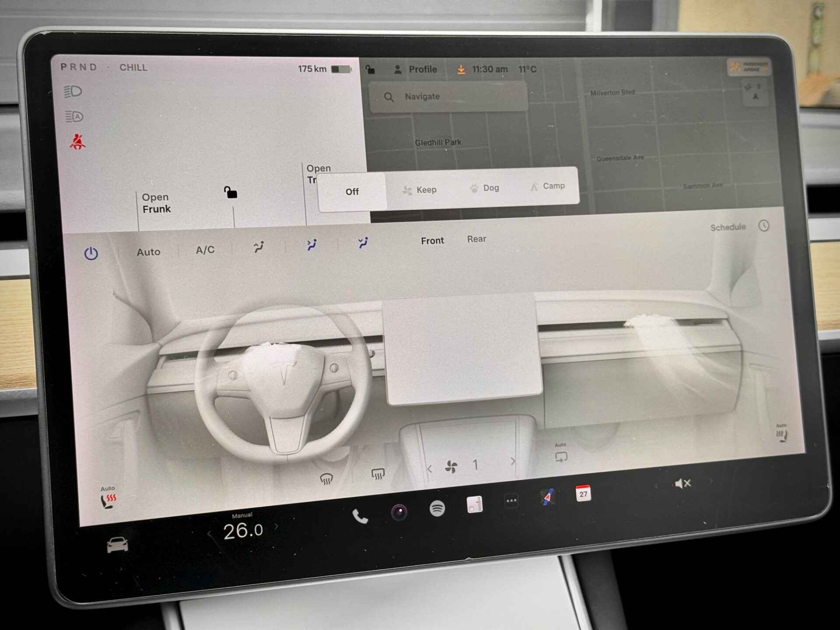Open the three-dots app launcher
The image size is (840, 630).
pos(511,501)
